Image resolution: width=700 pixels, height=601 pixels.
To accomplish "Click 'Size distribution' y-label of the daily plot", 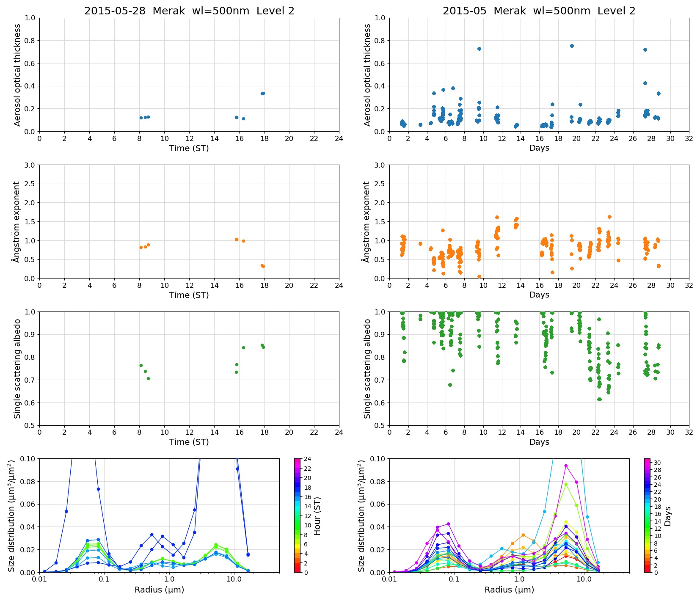I will pyautogui.click(x=11, y=516).
